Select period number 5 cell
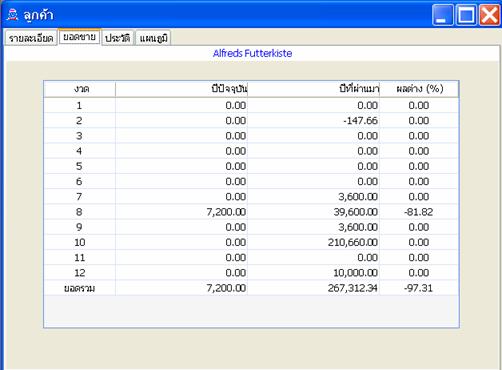The height and width of the screenshot is (370, 502). (80, 166)
